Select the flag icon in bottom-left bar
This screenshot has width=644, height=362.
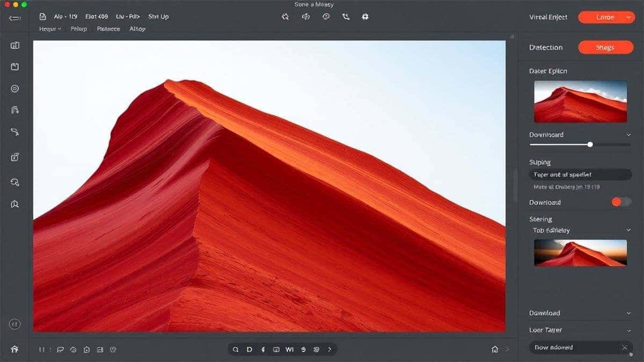(60, 349)
